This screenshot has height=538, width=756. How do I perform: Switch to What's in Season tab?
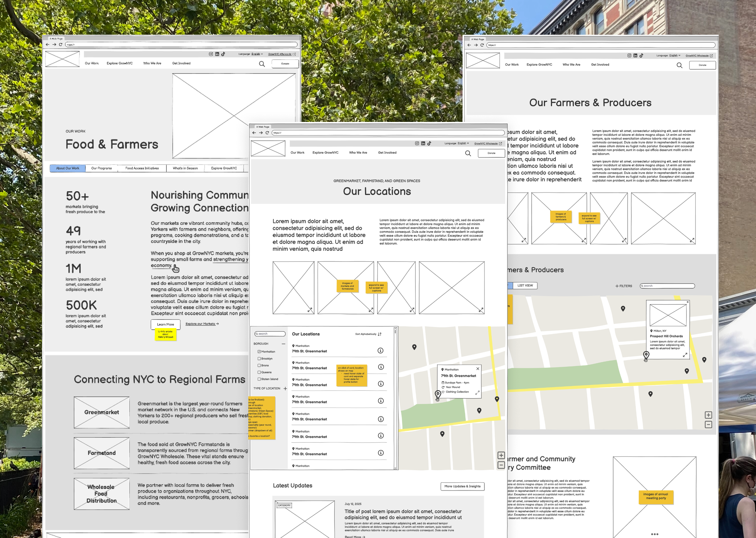(185, 168)
